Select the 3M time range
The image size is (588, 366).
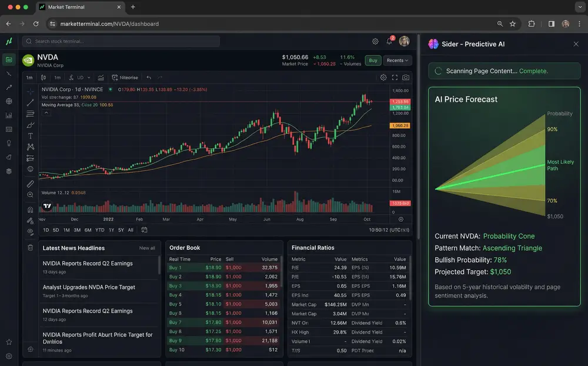77,230
